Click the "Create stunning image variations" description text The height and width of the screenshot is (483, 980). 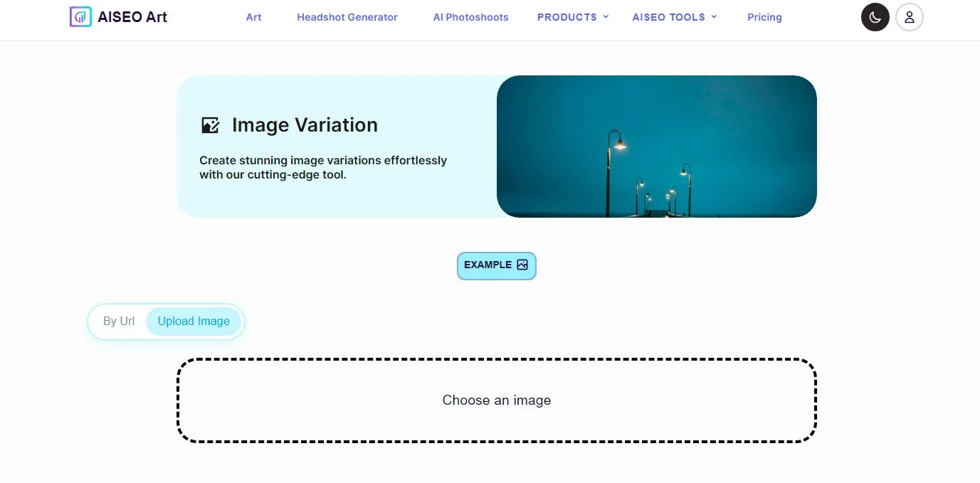(323, 167)
